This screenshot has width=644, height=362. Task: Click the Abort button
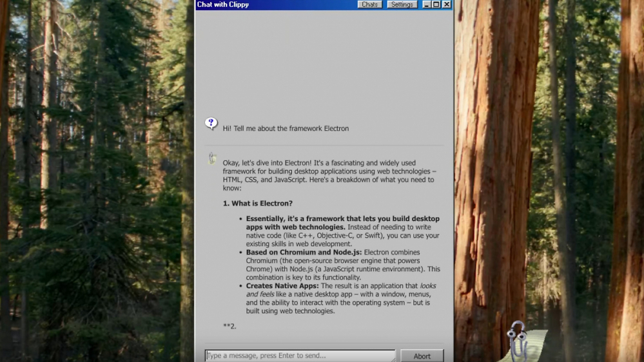click(422, 356)
